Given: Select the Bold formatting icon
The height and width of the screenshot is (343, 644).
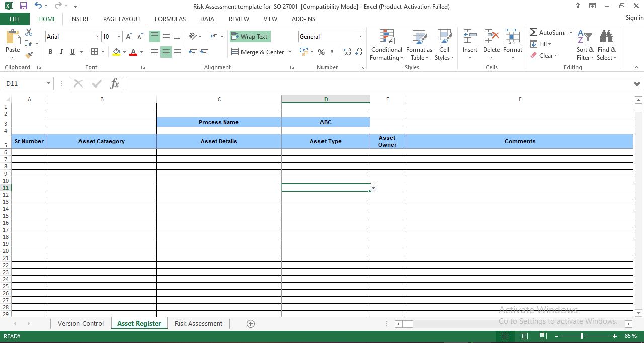Looking at the screenshot, I should click(50, 52).
